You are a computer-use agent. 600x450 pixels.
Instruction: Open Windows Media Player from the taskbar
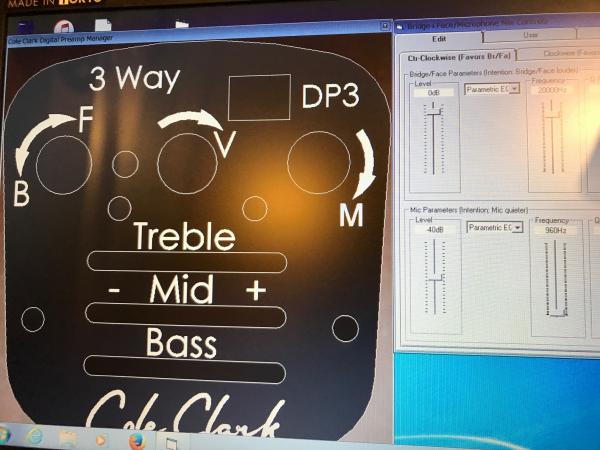[x=100, y=440]
